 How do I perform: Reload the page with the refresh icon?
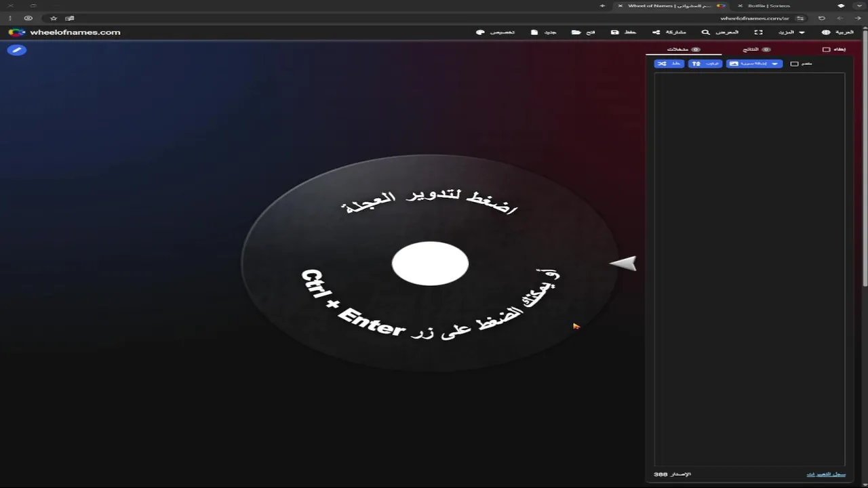click(x=822, y=18)
